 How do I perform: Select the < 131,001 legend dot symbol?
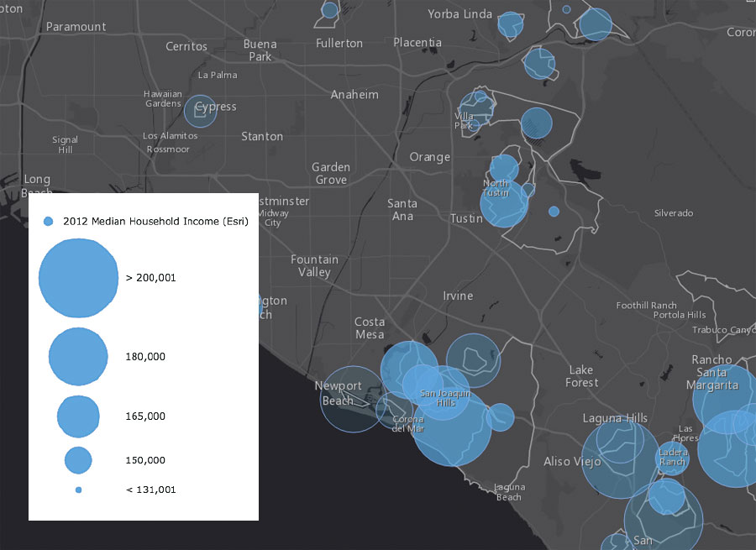[x=78, y=490]
